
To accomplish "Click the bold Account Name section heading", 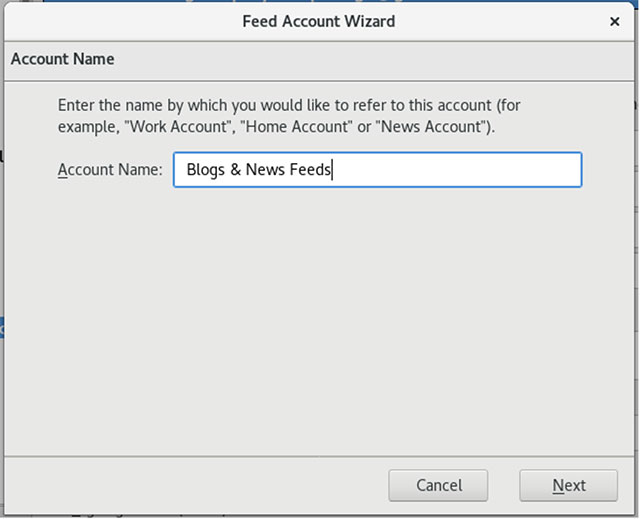I will tap(62, 59).
